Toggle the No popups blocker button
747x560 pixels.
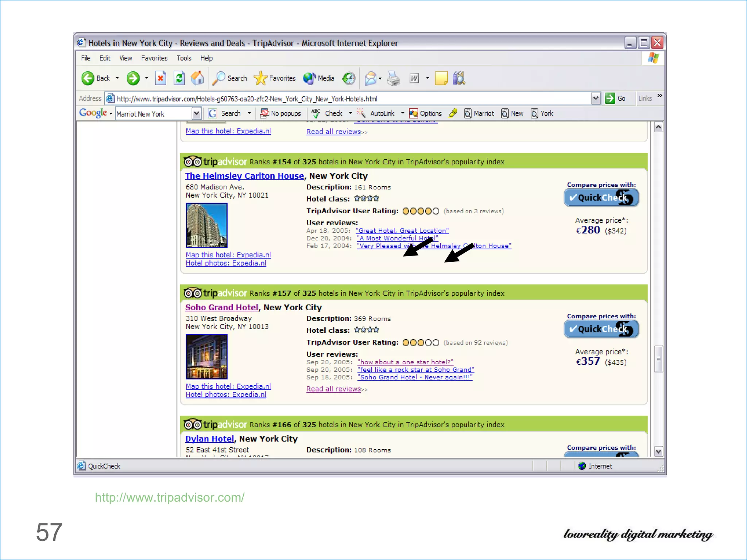pos(281,113)
